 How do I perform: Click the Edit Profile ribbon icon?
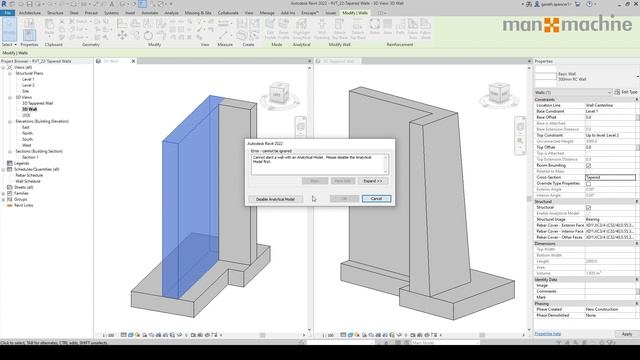pos(270,29)
